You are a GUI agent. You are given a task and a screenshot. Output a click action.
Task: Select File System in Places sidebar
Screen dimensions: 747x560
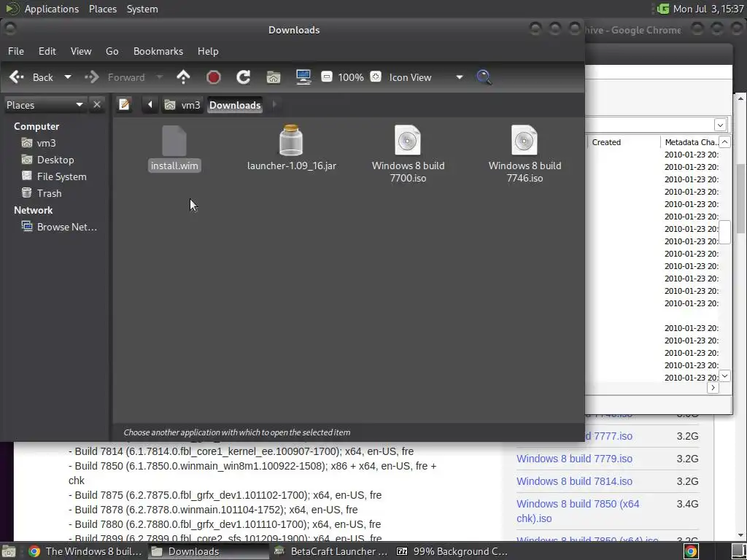pos(54,176)
